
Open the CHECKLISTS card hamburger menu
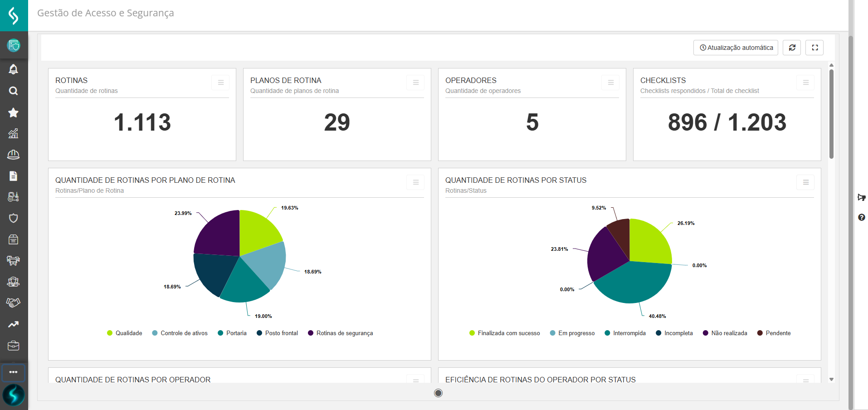click(x=805, y=83)
